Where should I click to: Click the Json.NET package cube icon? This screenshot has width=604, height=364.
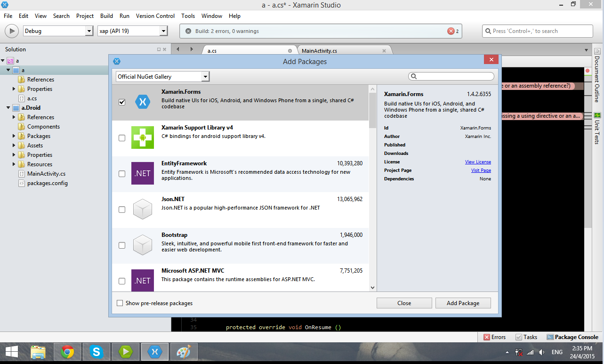click(x=143, y=209)
